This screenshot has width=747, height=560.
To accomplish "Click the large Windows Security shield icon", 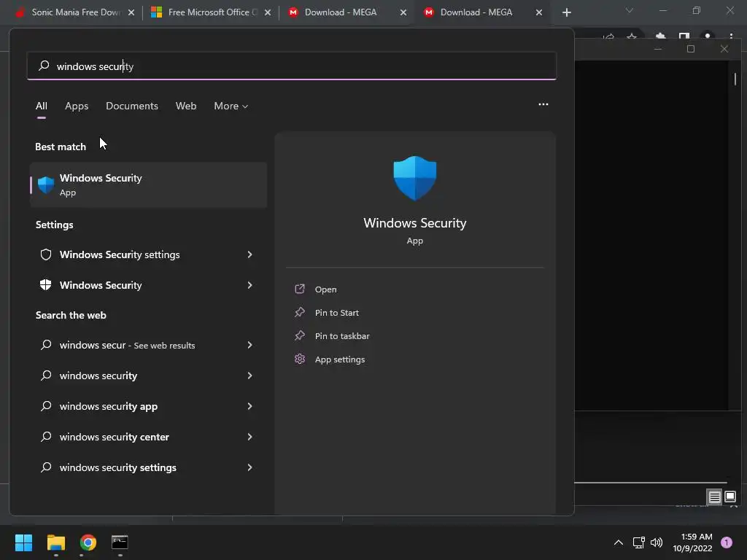I will (x=414, y=178).
